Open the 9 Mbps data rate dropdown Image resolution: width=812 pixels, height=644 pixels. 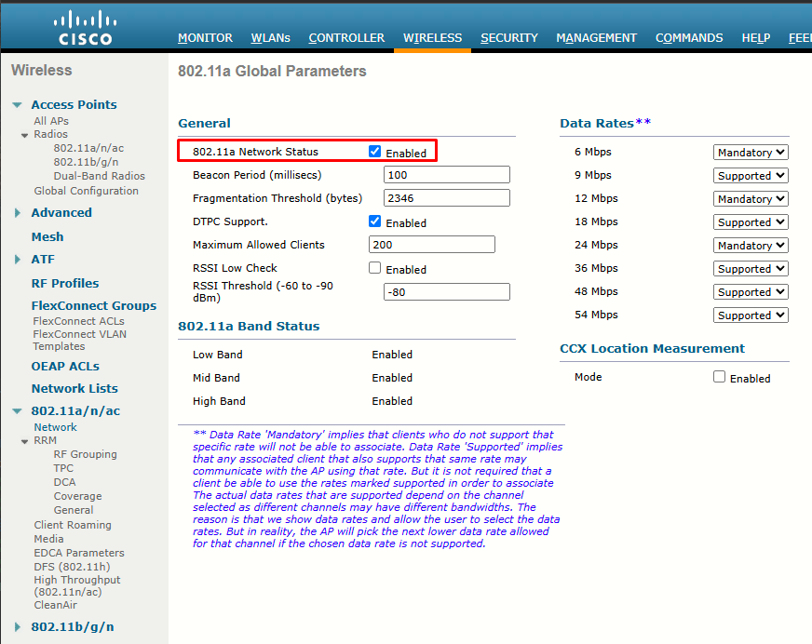pyautogui.click(x=751, y=176)
